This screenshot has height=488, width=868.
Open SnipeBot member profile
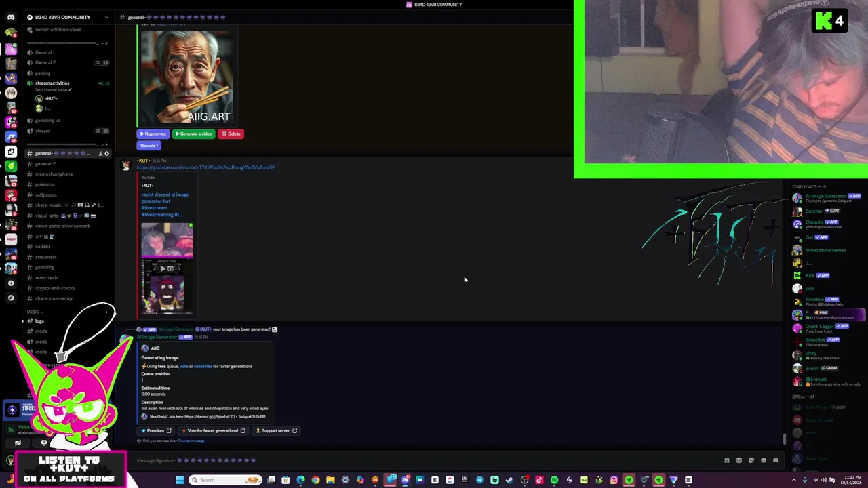828,341
